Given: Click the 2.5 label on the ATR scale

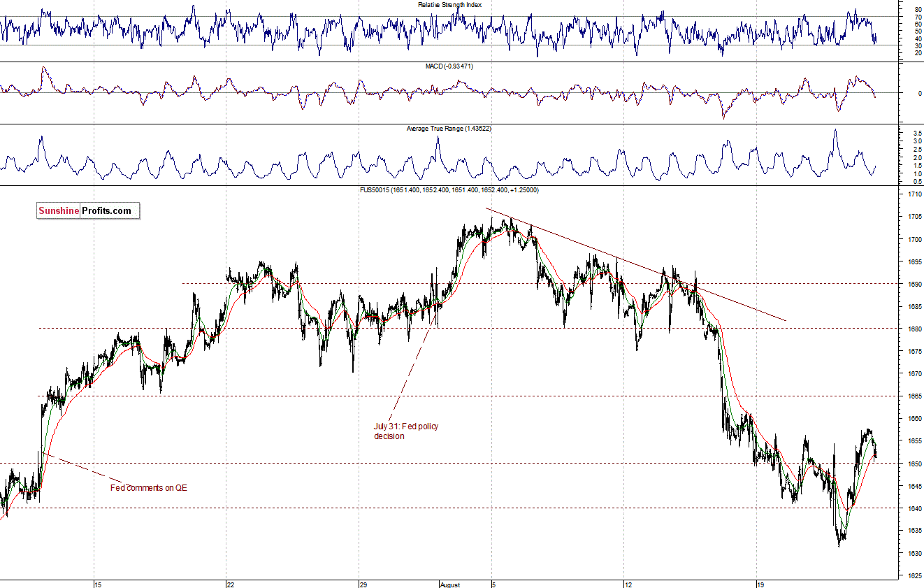Looking at the screenshot, I should click(916, 149).
